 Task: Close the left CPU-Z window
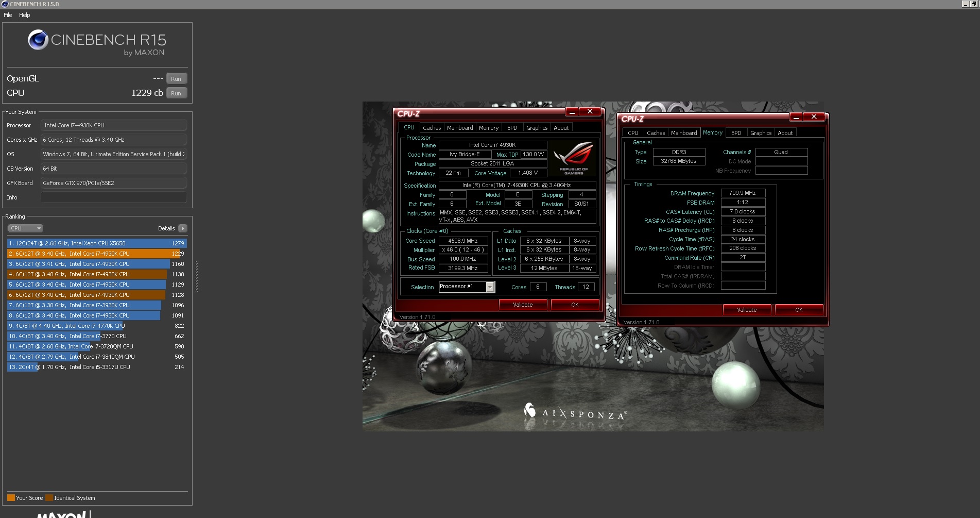(x=590, y=112)
